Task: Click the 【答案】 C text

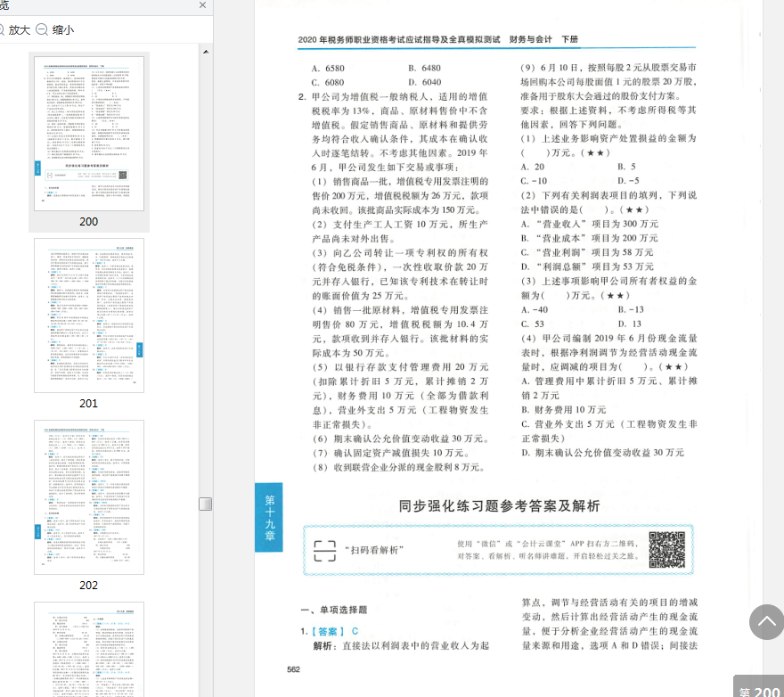Action: point(335,631)
